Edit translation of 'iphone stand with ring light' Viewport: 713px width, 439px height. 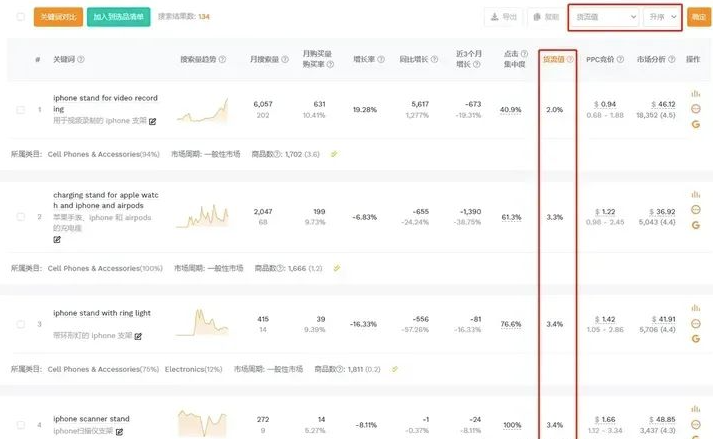[138, 336]
